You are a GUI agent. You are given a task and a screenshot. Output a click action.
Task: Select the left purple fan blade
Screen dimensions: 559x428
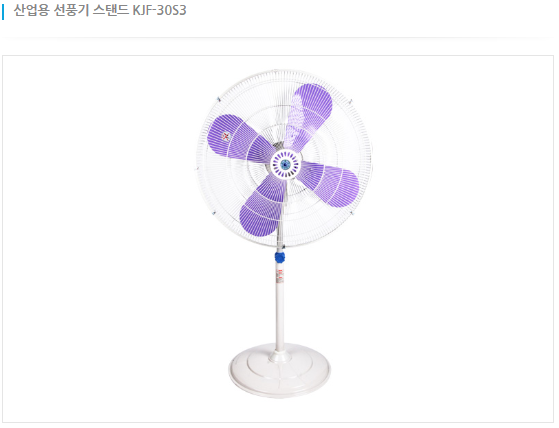pyautogui.click(x=239, y=138)
